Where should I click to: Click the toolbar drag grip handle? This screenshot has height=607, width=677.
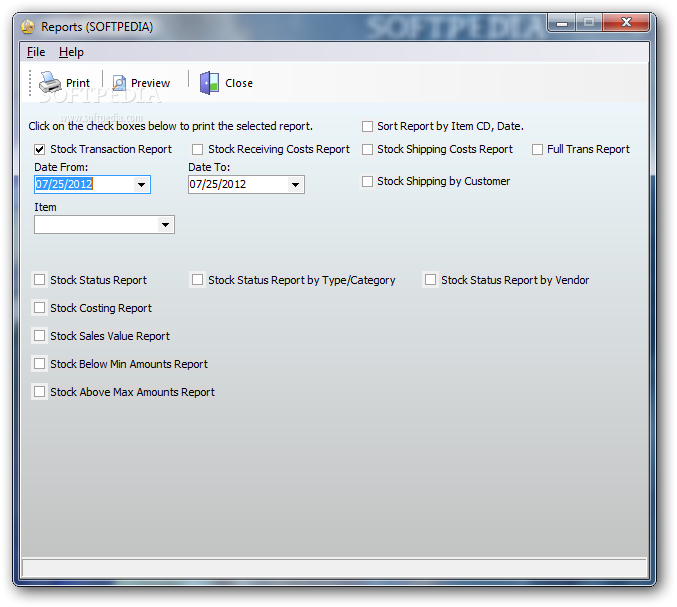coord(30,83)
